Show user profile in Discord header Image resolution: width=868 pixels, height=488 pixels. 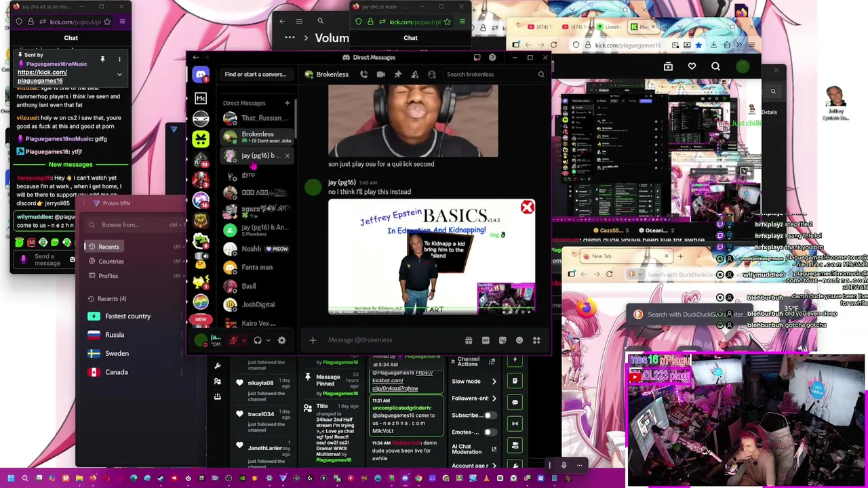(431, 75)
